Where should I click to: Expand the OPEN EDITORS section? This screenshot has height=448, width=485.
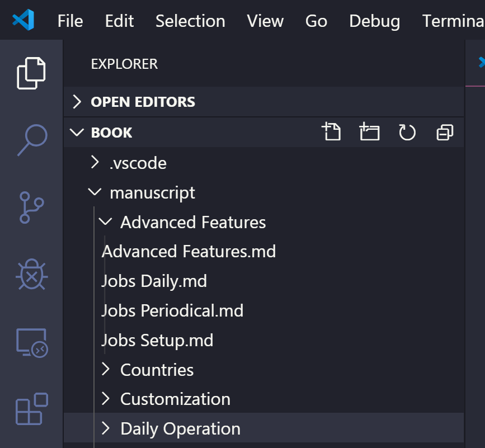[263, 102]
